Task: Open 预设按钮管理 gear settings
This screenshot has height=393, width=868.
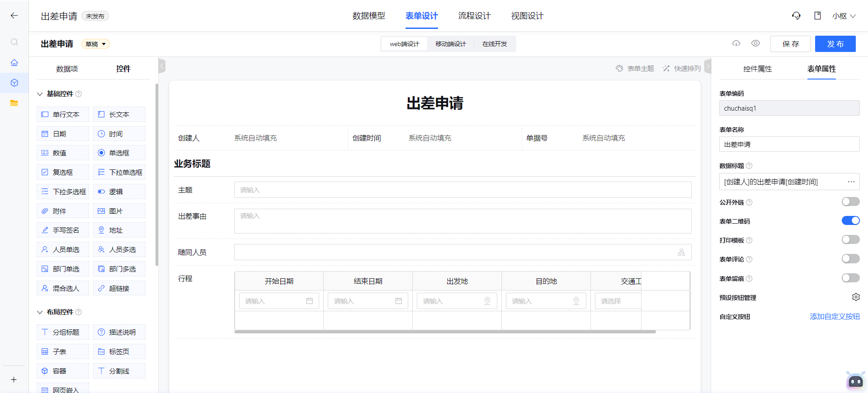Action: point(856,297)
